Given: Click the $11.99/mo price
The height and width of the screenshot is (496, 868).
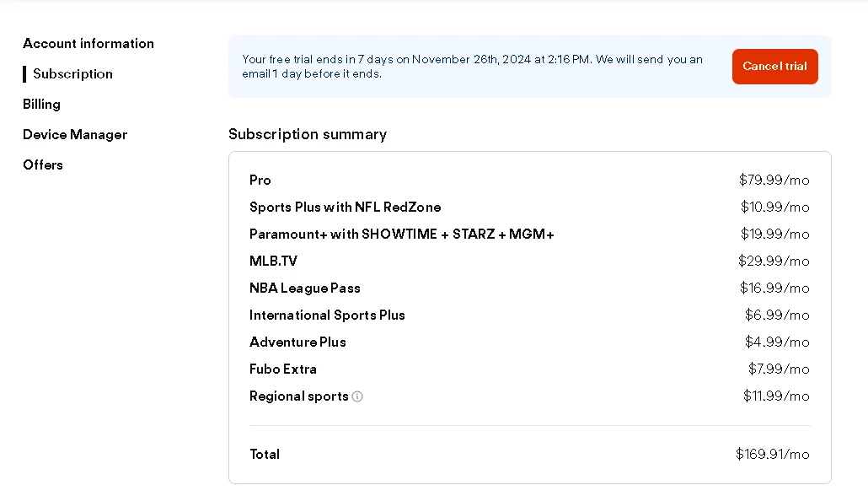Looking at the screenshot, I should click(776, 396).
